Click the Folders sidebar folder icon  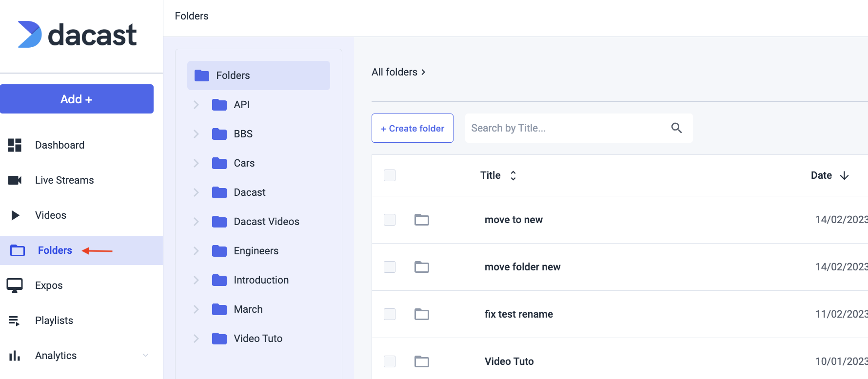click(x=18, y=250)
